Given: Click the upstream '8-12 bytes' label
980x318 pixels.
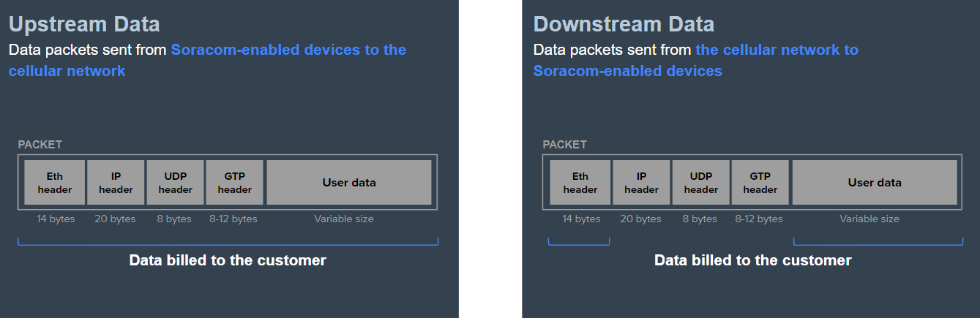Looking at the screenshot, I should pos(233,219).
